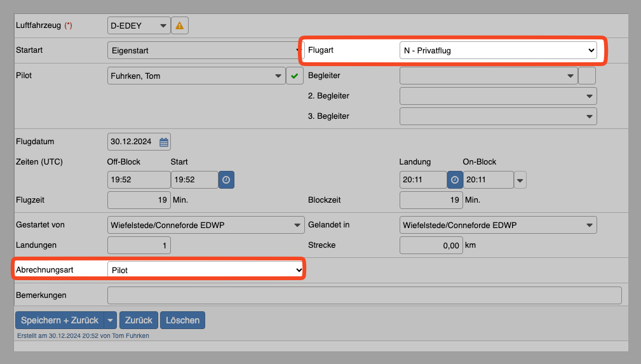The image size is (641, 364).
Task: Open the Gelandet in airfield dropdown
Action: pos(497,225)
